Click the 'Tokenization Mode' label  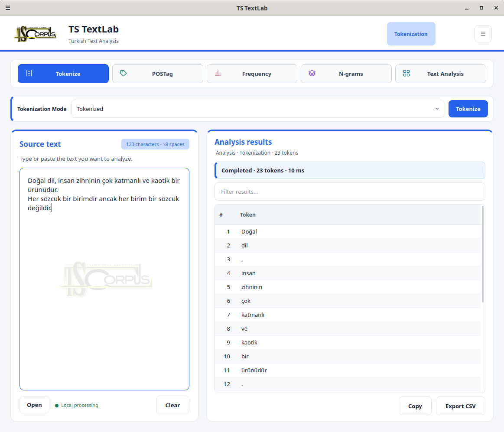pos(42,109)
